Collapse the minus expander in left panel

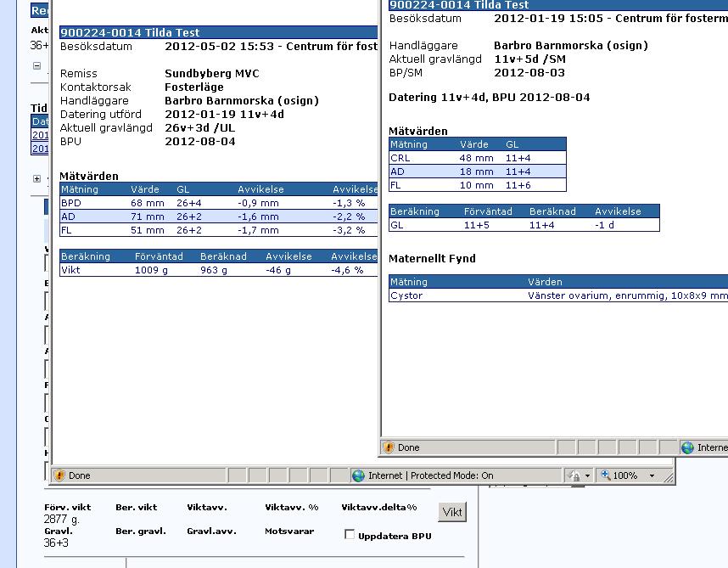(x=37, y=66)
